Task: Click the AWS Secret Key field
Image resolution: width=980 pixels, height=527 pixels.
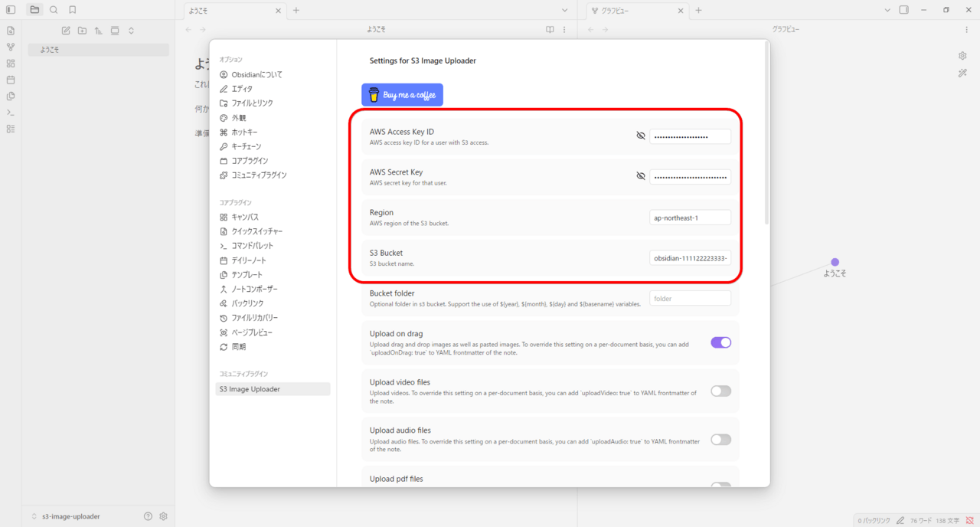Action: [690, 177]
